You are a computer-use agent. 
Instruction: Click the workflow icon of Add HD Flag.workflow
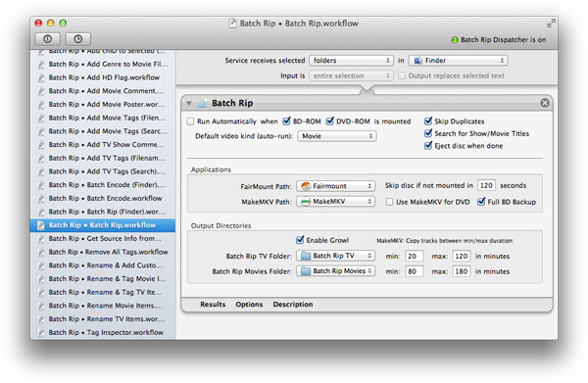point(41,78)
